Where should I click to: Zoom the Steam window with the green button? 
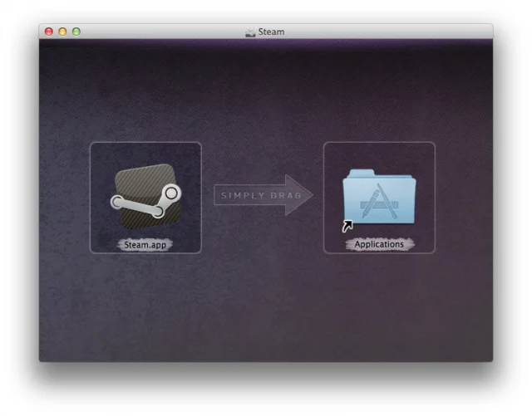tap(76, 32)
